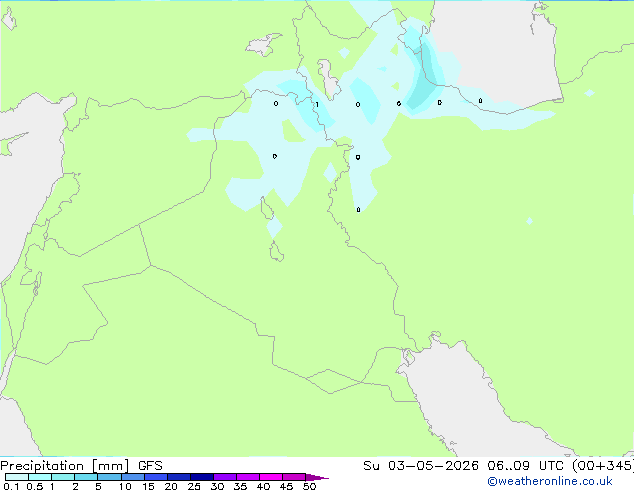
Task: Click the '0.5' legend scale label
Action: (34, 486)
